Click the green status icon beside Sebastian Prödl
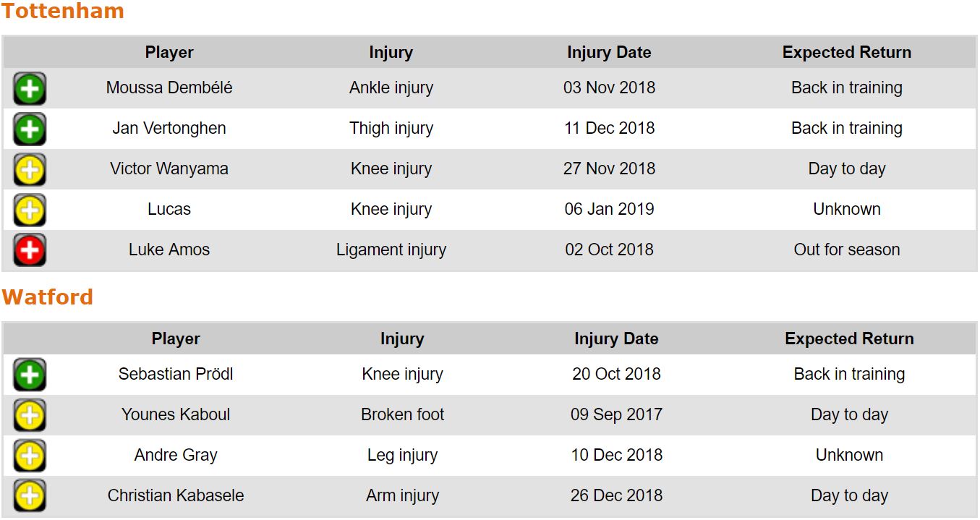Image resolution: width=980 pixels, height=520 pixels. click(30, 375)
